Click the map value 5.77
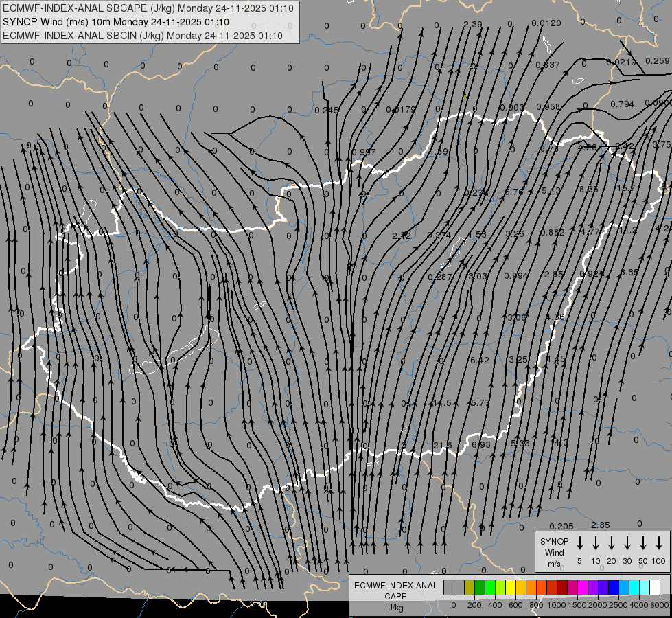The image size is (672, 618). click(480, 402)
